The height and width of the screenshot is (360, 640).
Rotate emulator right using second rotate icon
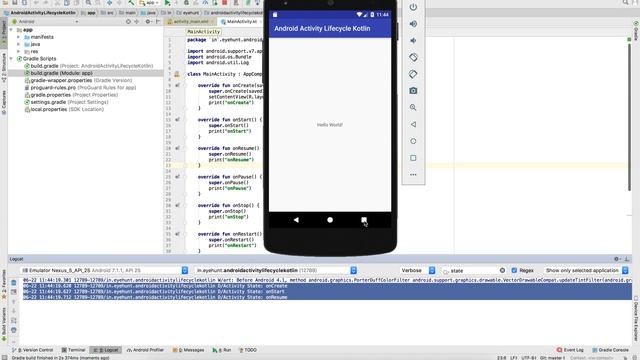point(413,74)
